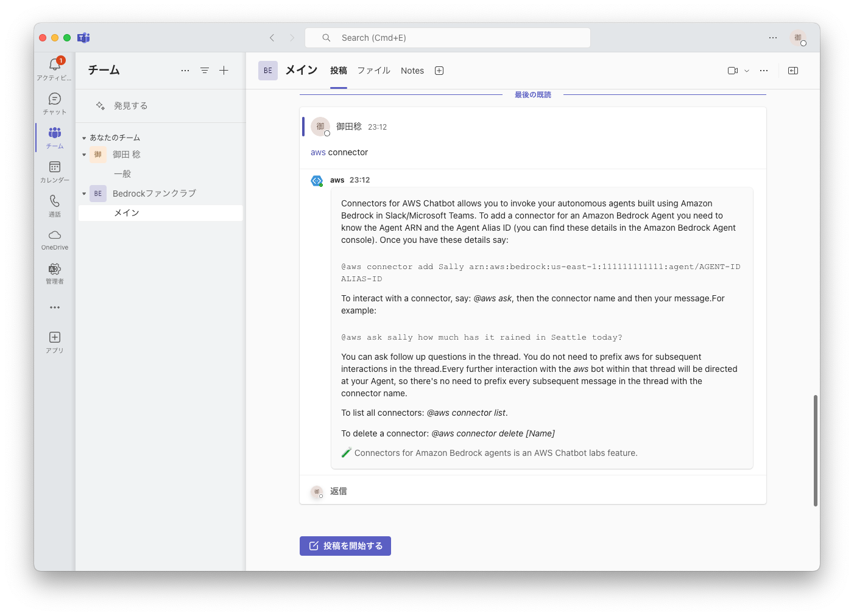Switch to the ファイル tab
This screenshot has height=616, width=854.
(x=374, y=71)
